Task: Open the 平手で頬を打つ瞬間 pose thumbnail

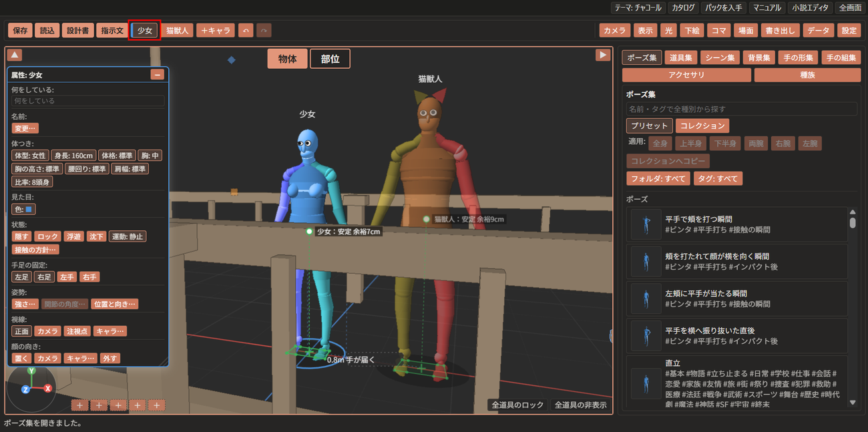Action: click(x=646, y=224)
